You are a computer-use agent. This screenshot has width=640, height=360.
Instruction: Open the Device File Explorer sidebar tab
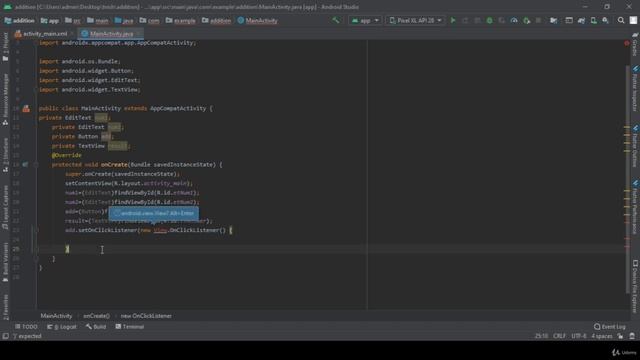click(635, 286)
